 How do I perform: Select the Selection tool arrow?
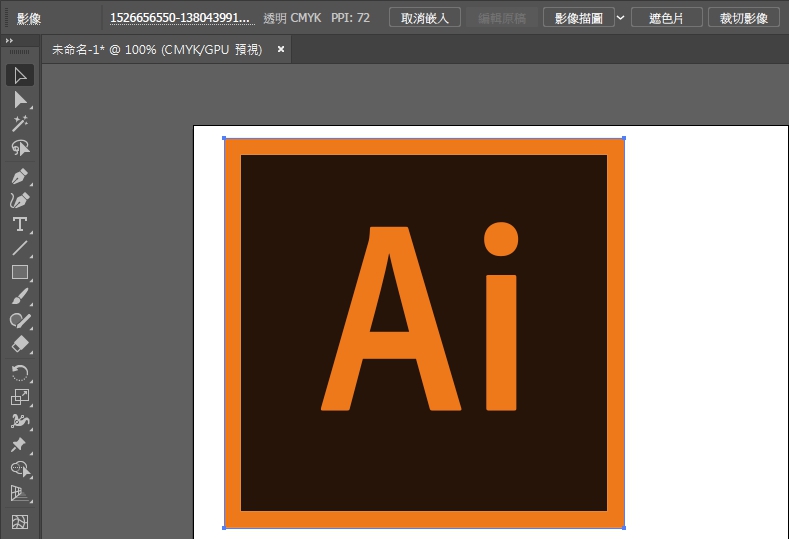pyautogui.click(x=20, y=75)
